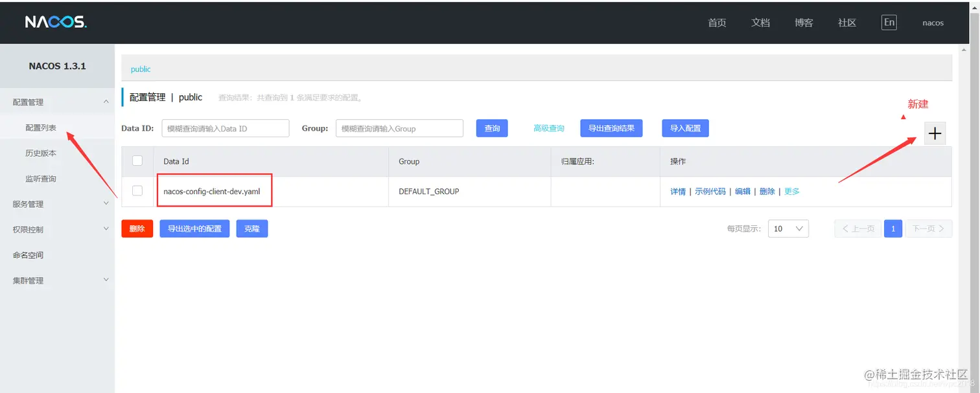Viewport: 980px width, 393px height.
Task: Click 删除 link in the config row
Action: tap(767, 192)
